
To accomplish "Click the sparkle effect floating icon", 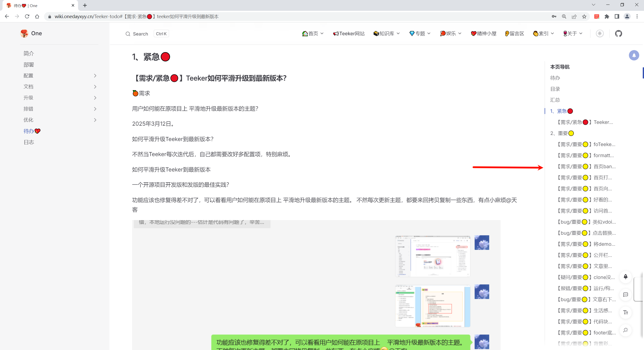I will (x=626, y=330).
